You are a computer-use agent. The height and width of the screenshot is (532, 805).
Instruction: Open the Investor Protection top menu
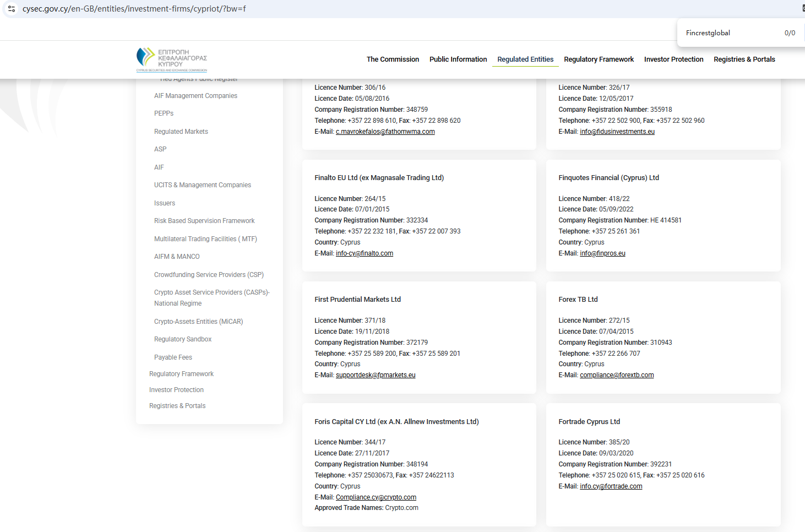point(673,59)
